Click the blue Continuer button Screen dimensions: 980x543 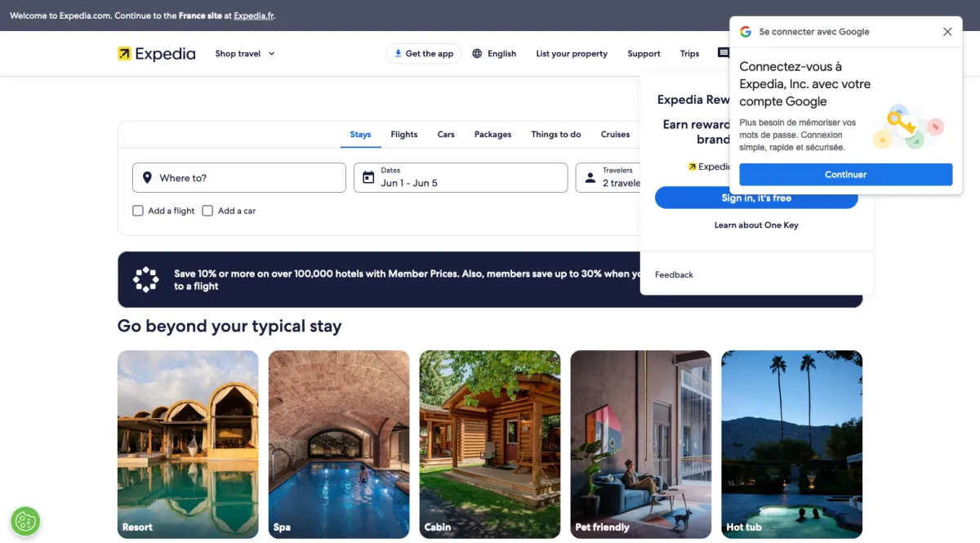[846, 175]
